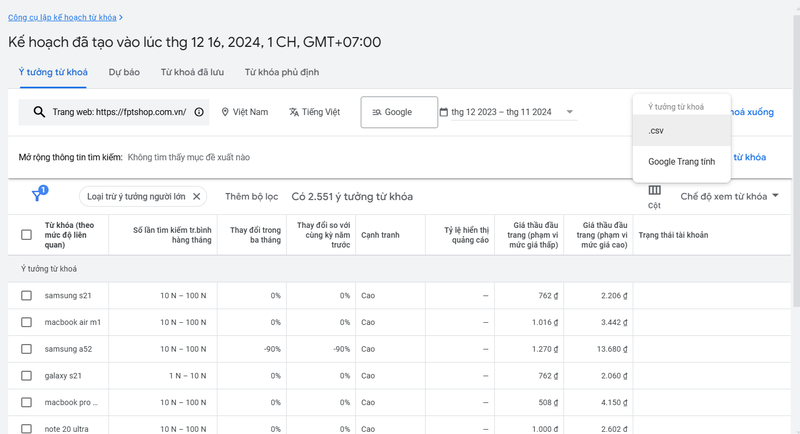Viewport: 800px width, 434px height.
Task: Open the website info circle icon
Action: click(199, 112)
